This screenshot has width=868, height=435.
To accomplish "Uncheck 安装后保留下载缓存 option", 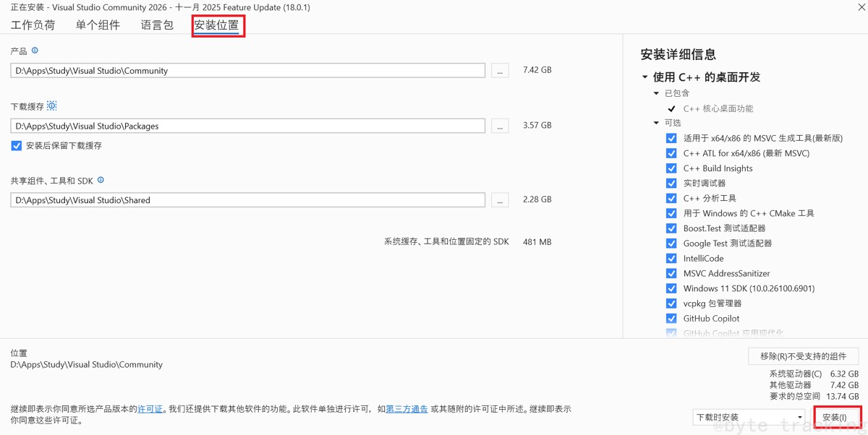I will click(x=16, y=144).
